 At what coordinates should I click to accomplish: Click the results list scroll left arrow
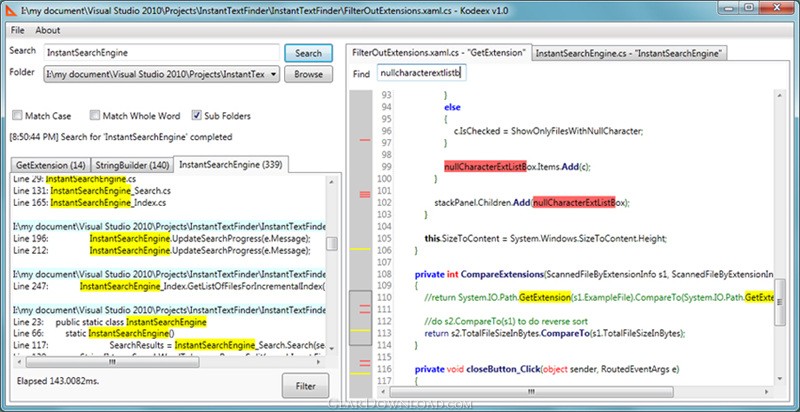point(19,362)
